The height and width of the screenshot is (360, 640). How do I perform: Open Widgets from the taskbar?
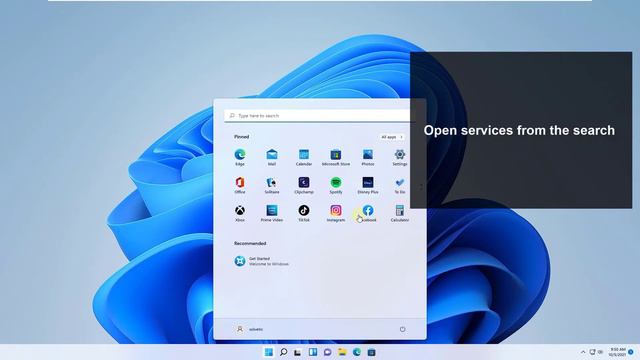click(x=313, y=352)
